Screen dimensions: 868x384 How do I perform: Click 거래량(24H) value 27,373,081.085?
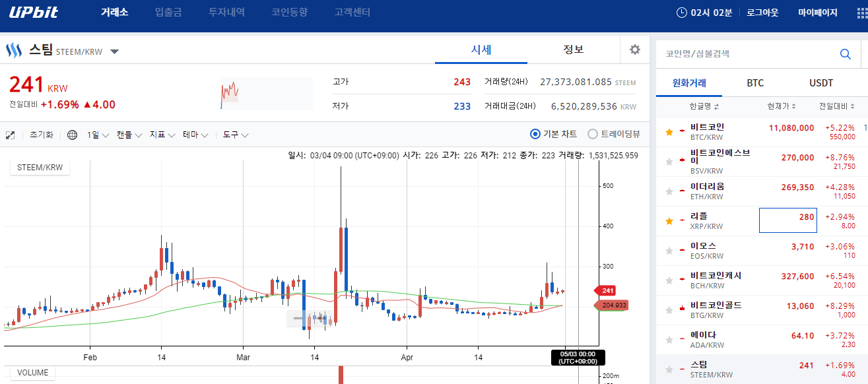(x=576, y=82)
